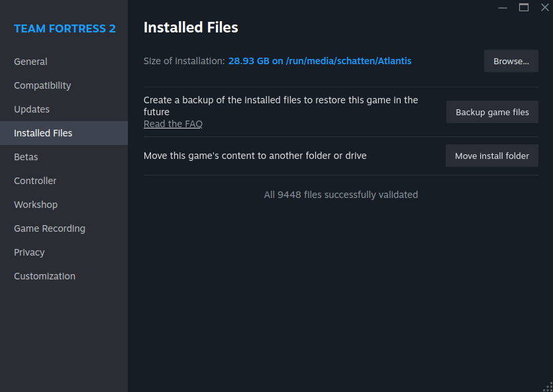Minimize the properties window
553x392 pixels.
point(503,7)
